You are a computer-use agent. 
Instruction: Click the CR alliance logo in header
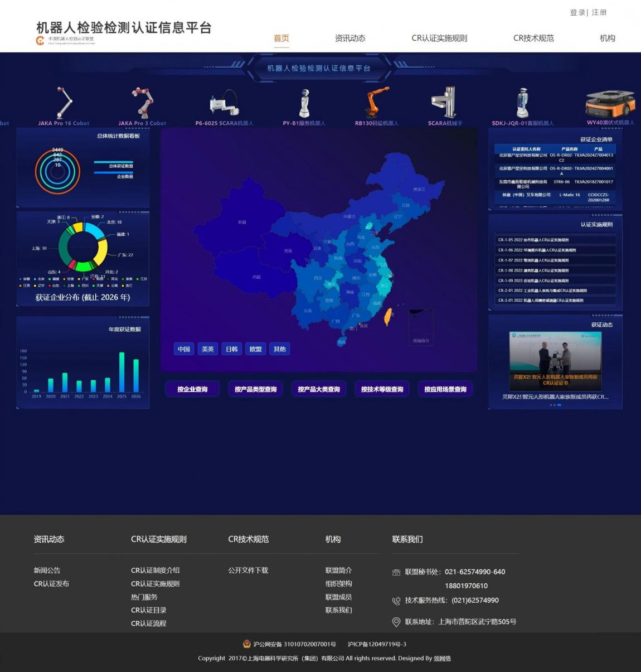click(x=40, y=41)
